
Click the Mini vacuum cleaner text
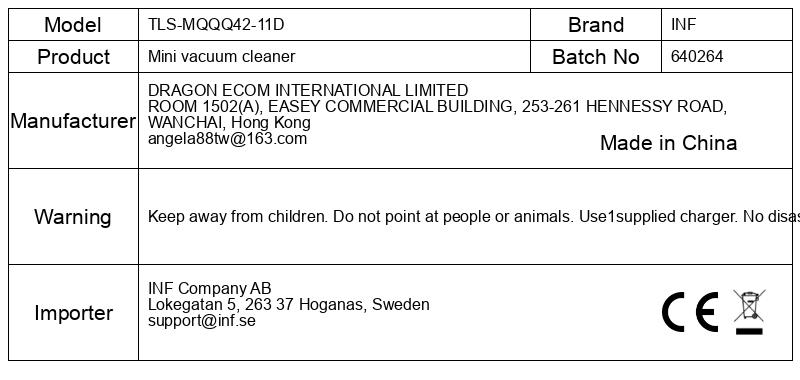[x=221, y=56]
